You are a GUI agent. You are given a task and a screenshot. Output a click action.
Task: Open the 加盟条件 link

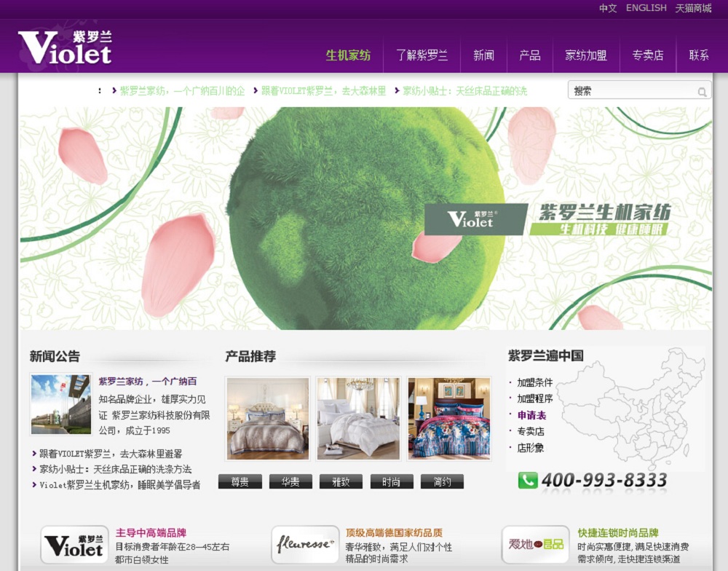tap(535, 382)
